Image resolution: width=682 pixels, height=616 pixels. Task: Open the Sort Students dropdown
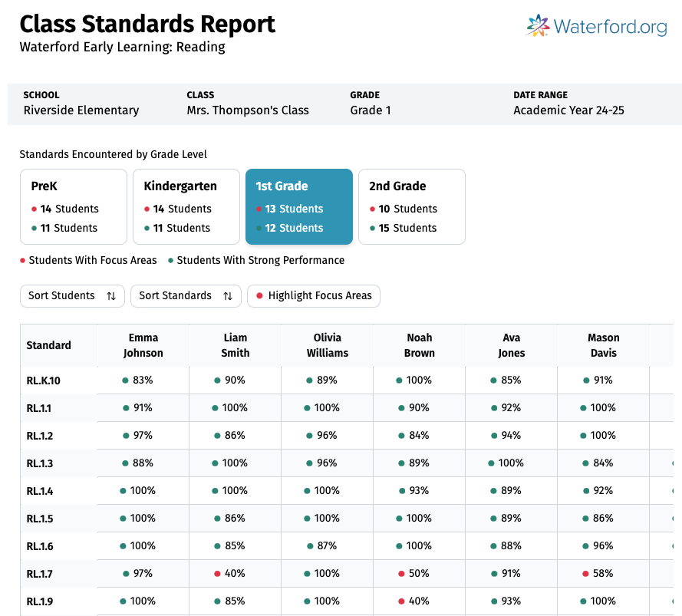click(71, 296)
